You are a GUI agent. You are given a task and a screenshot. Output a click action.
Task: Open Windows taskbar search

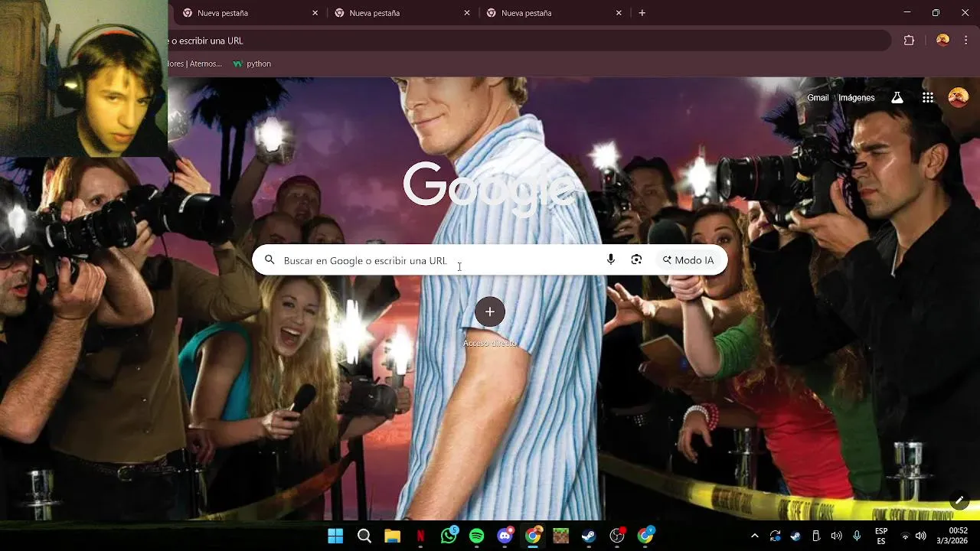click(364, 536)
